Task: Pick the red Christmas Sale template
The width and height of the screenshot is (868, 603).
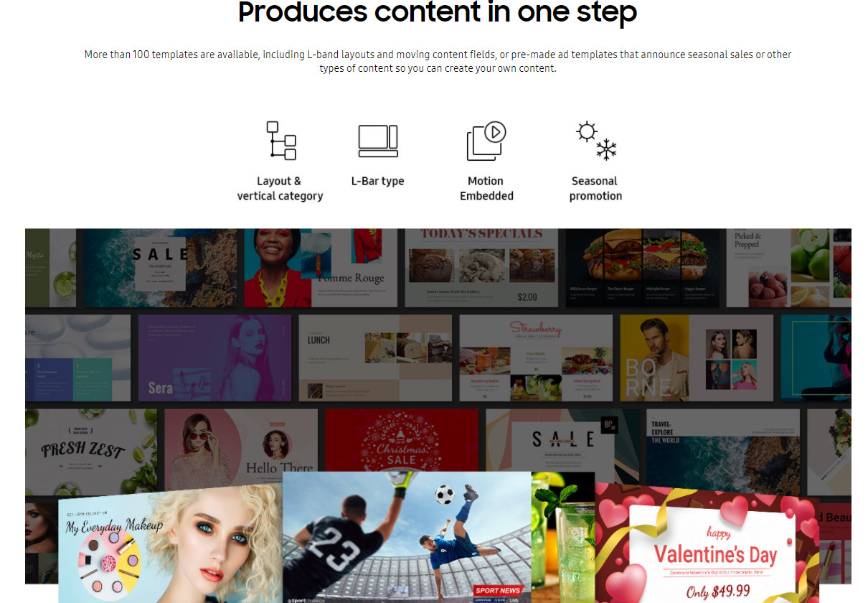Action: click(402, 440)
